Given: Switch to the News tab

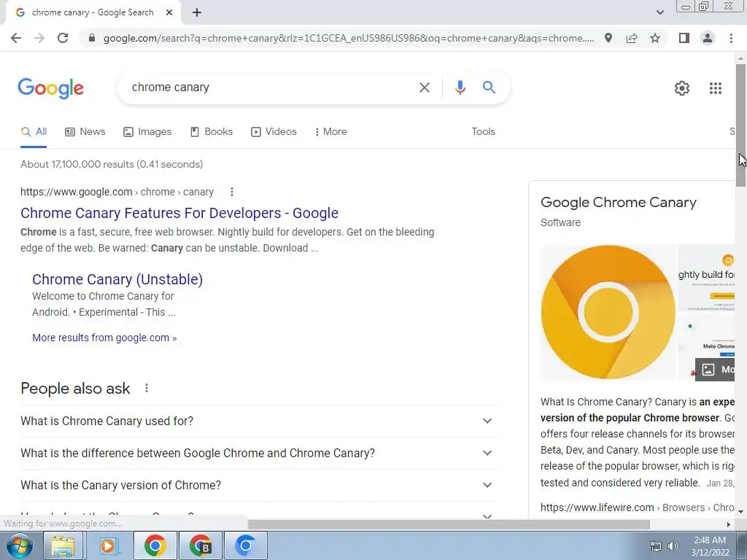Looking at the screenshot, I should 85,132.
